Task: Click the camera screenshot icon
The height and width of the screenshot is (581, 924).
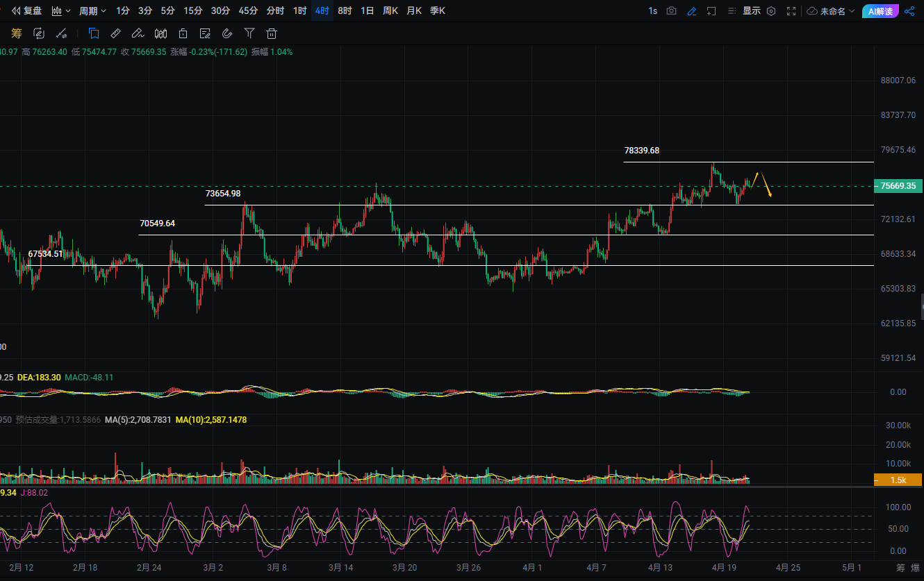Action: click(671, 11)
